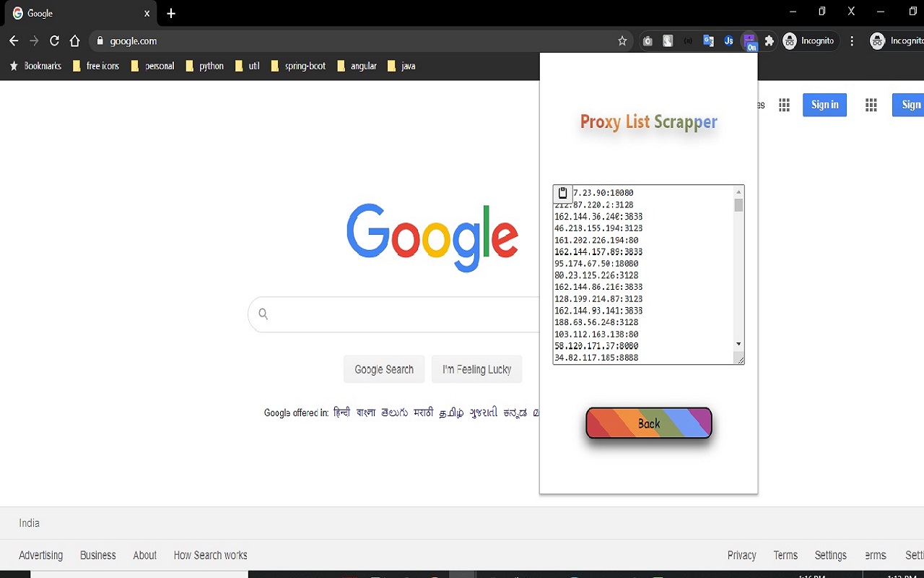Screen dimensions: 924x578
Task: Open How Search works link
Action: click(210, 555)
